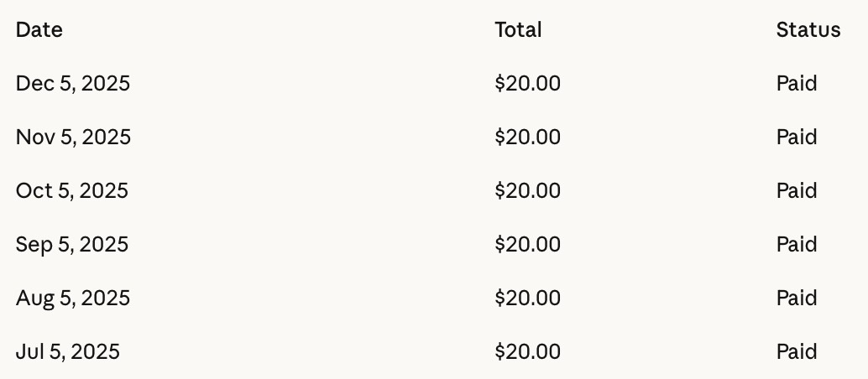868x379 pixels.
Task: Click the $20.00 total for Jul 5
Action: click(527, 352)
